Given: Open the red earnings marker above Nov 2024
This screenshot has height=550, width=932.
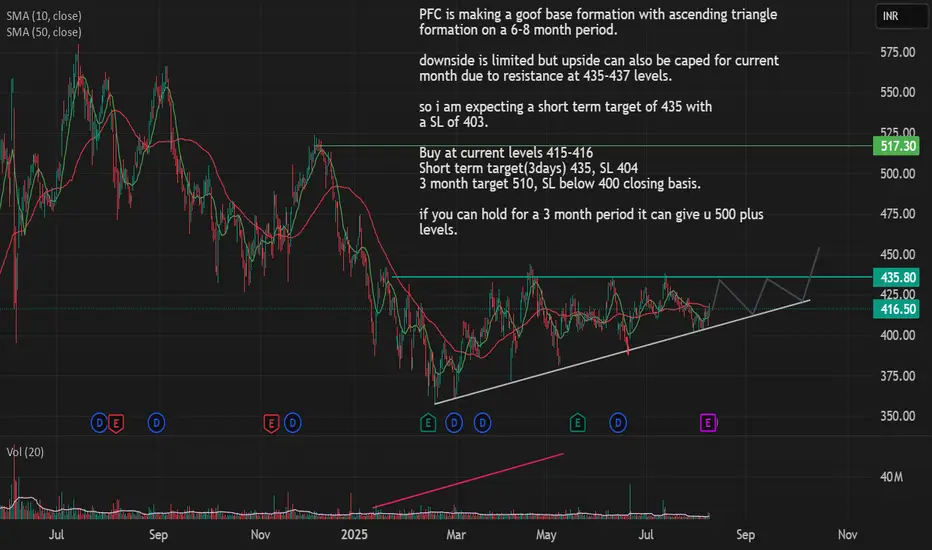Looking at the screenshot, I should [x=271, y=423].
